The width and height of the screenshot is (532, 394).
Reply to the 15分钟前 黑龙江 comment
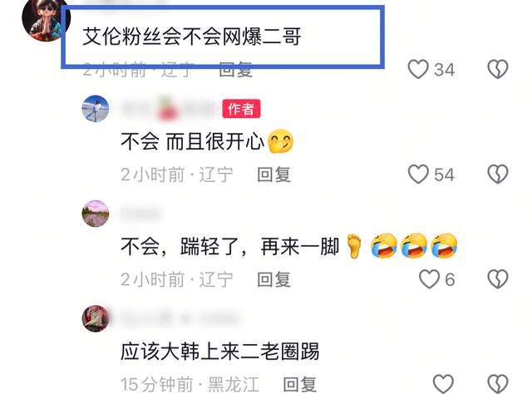(299, 385)
